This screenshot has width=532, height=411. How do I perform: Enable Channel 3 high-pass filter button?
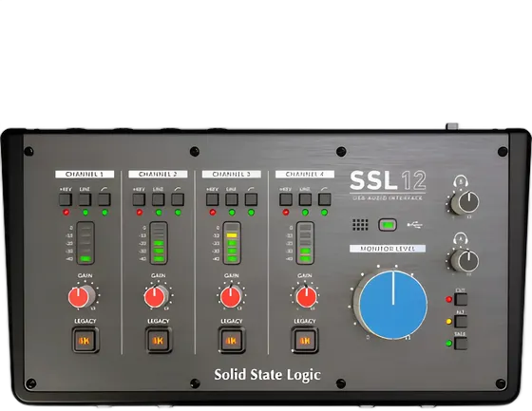(x=251, y=199)
